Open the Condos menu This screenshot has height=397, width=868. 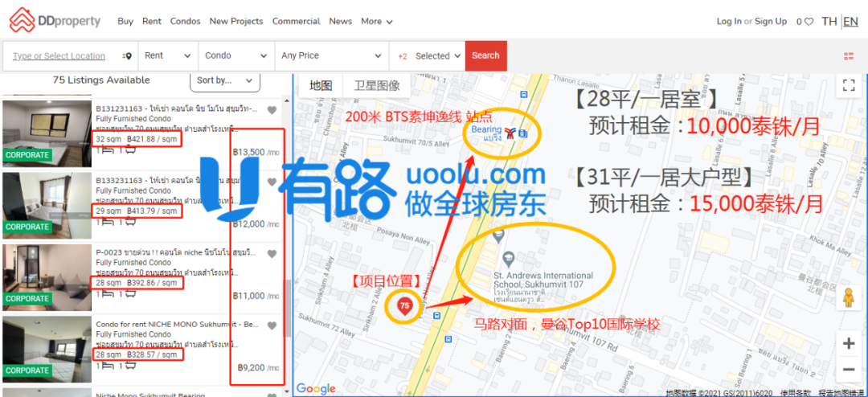tap(186, 22)
